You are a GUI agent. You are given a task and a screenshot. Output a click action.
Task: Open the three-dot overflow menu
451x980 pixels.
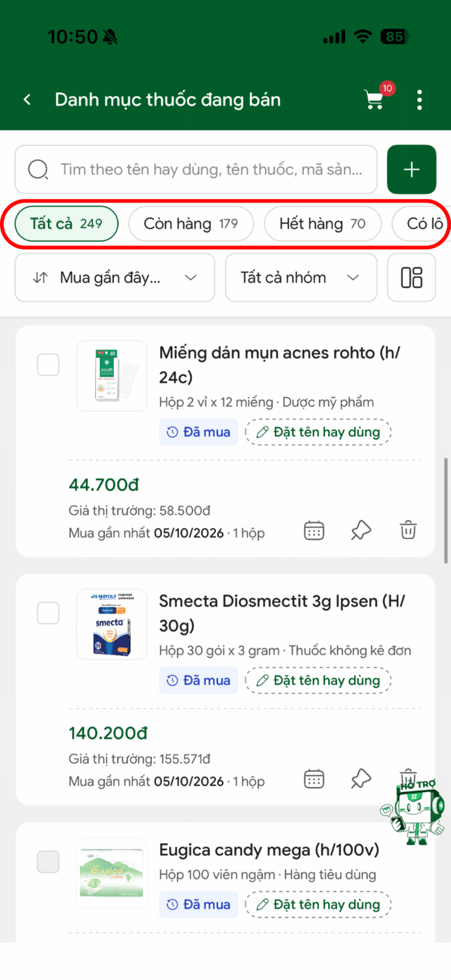(419, 100)
